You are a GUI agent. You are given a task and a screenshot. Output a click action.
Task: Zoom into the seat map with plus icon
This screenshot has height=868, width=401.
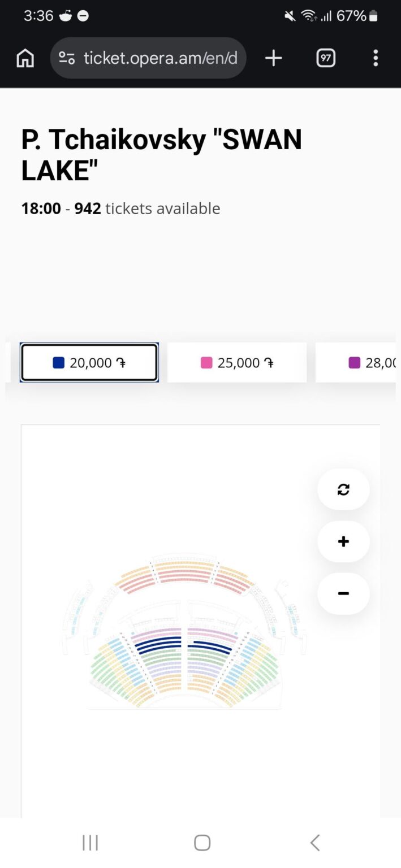pyautogui.click(x=343, y=541)
